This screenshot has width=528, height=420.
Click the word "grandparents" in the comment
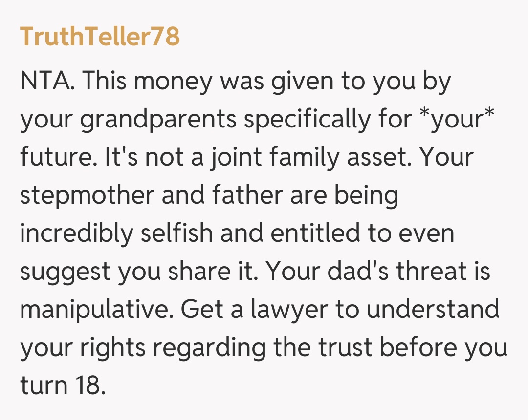(158, 120)
